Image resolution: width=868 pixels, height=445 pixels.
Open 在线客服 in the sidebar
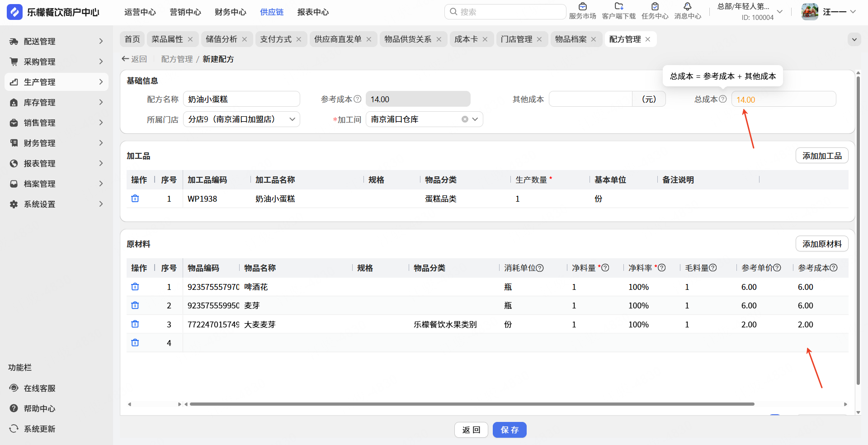39,388
